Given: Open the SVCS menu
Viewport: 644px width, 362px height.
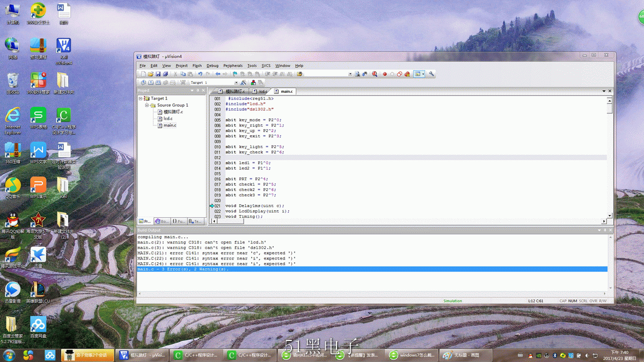Looking at the screenshot, I should click(266, 65).
